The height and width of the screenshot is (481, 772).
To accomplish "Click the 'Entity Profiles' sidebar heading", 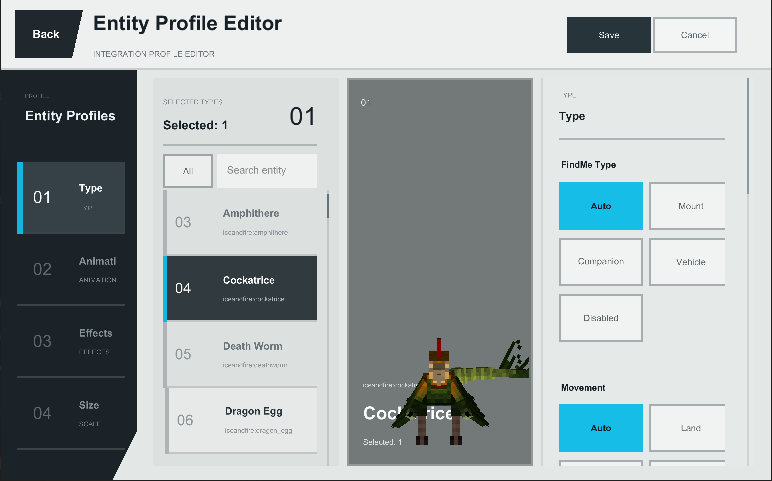I will [x=70, y=116].
